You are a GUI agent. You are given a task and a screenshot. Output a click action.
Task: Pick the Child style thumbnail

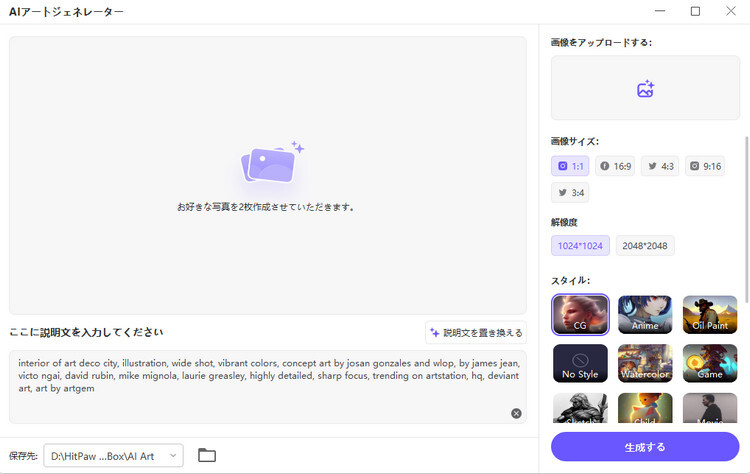645,408
